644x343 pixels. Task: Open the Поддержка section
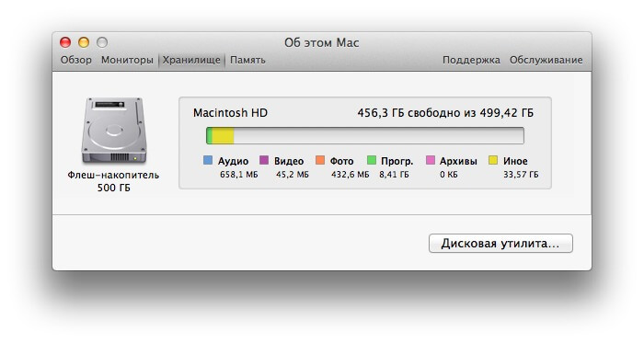point(471,60)
